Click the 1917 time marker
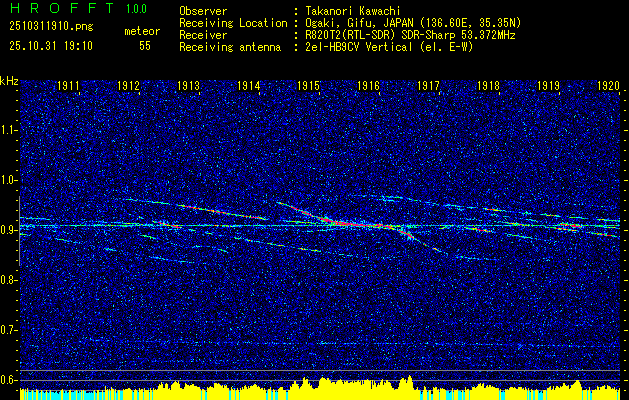Screen dimensions: 629x400 tap(428, 85)
